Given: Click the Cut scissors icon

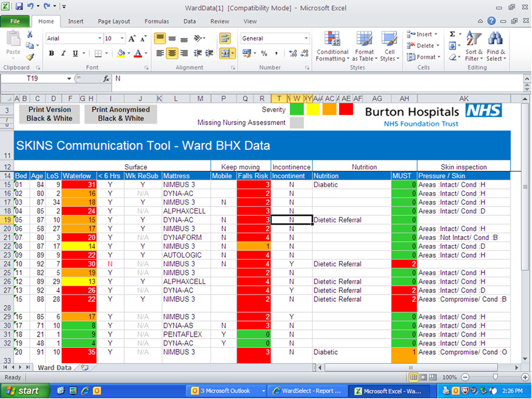Looking at the screenshot, I should pos(30,35).
